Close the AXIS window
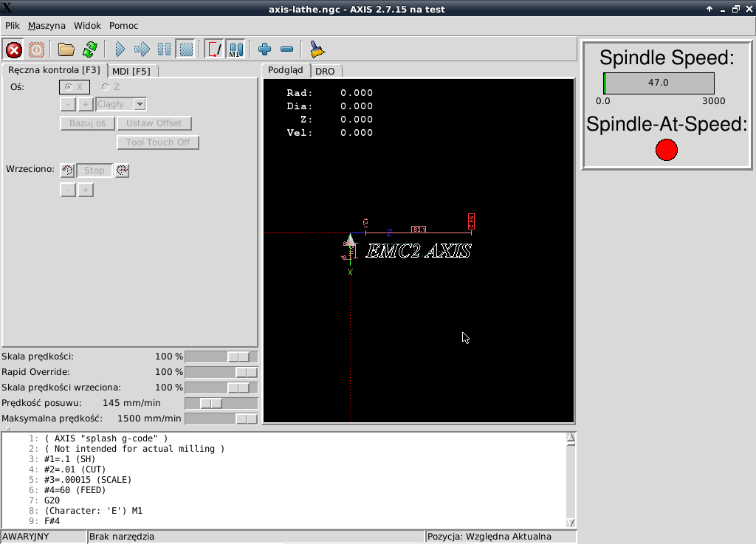The width and height of the screenshot is (756, 544). (x=750, y=9)
